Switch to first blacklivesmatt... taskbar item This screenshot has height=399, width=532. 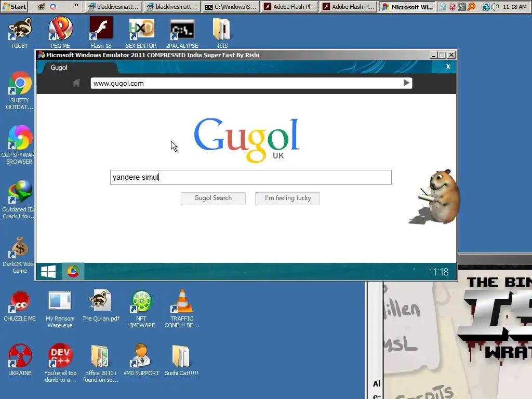pos(113,7)
